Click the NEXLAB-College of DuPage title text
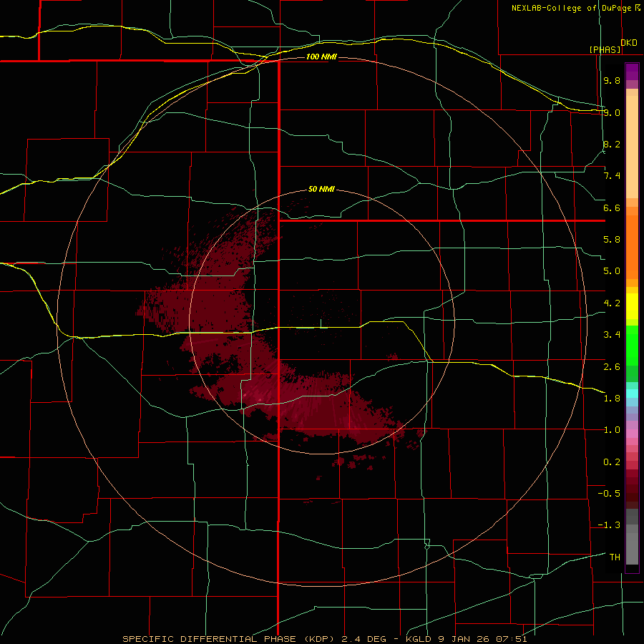The width and height of the screenshot is (644, 644). [571, 8]
